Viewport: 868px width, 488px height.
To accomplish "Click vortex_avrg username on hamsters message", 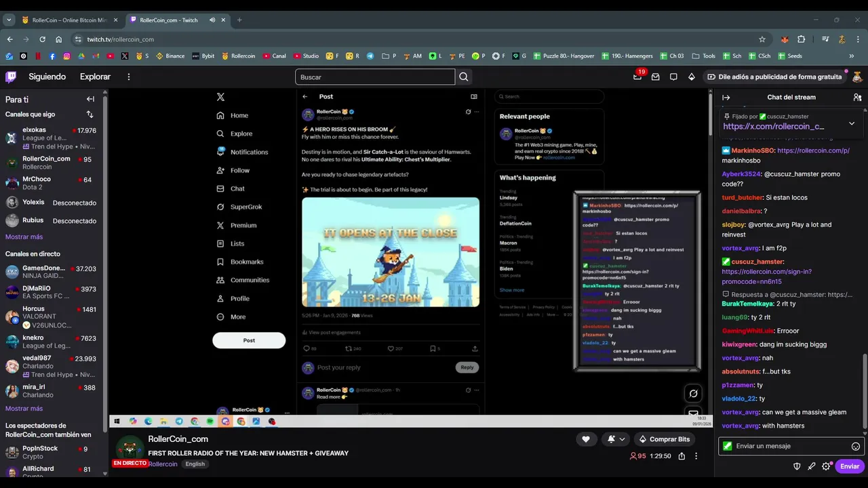I will click(x=741, y=426).
